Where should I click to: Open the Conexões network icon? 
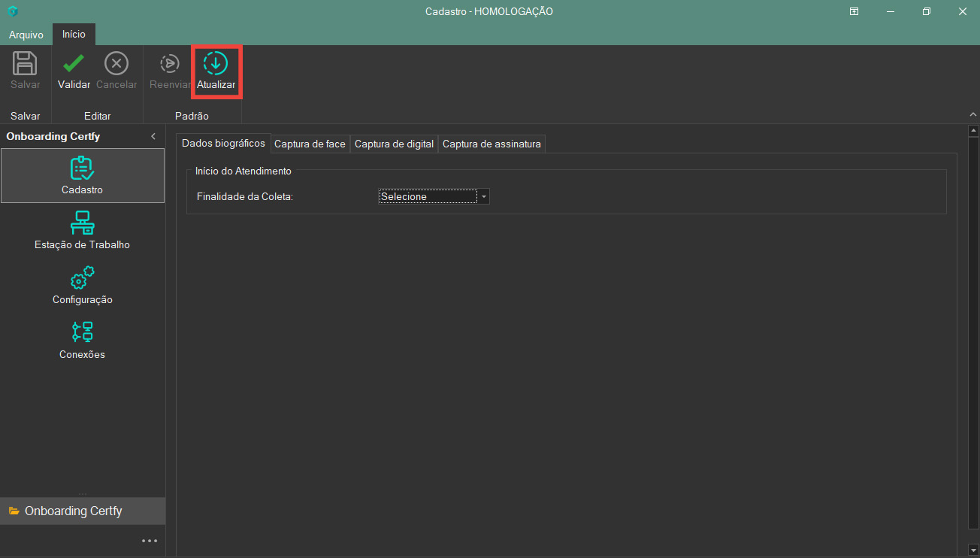[82, 332]
